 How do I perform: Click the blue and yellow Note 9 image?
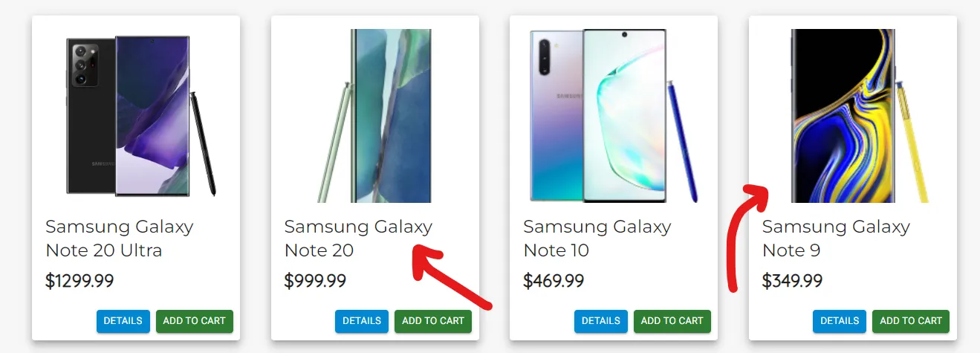[x=853, y=116]
